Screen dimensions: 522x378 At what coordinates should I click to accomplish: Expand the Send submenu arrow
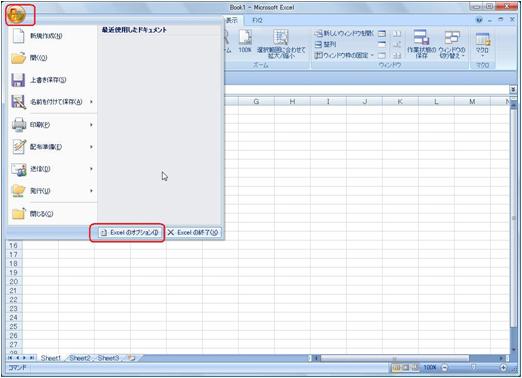[91, 169]
